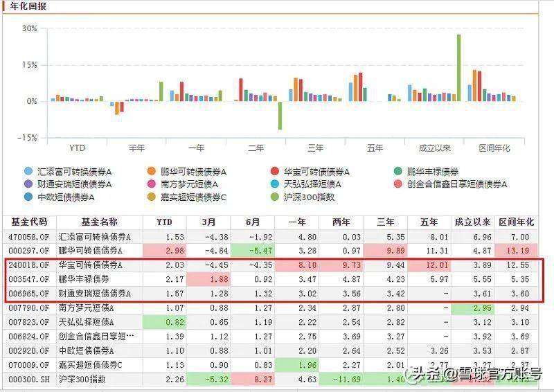
Task: Click the tall green 成立以来 bar in the chart
Action: [x=458, y=68]
